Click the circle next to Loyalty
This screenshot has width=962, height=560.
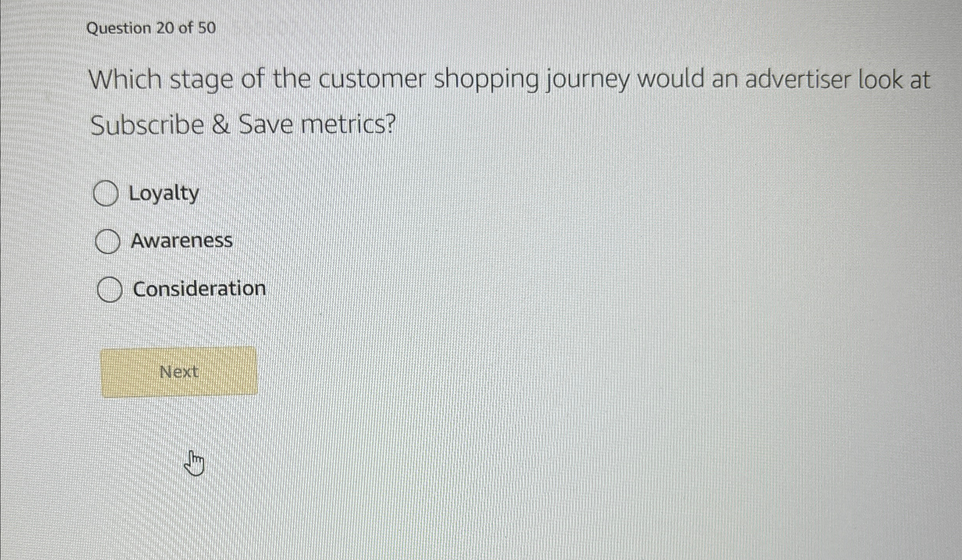click(x=106, y=193)
